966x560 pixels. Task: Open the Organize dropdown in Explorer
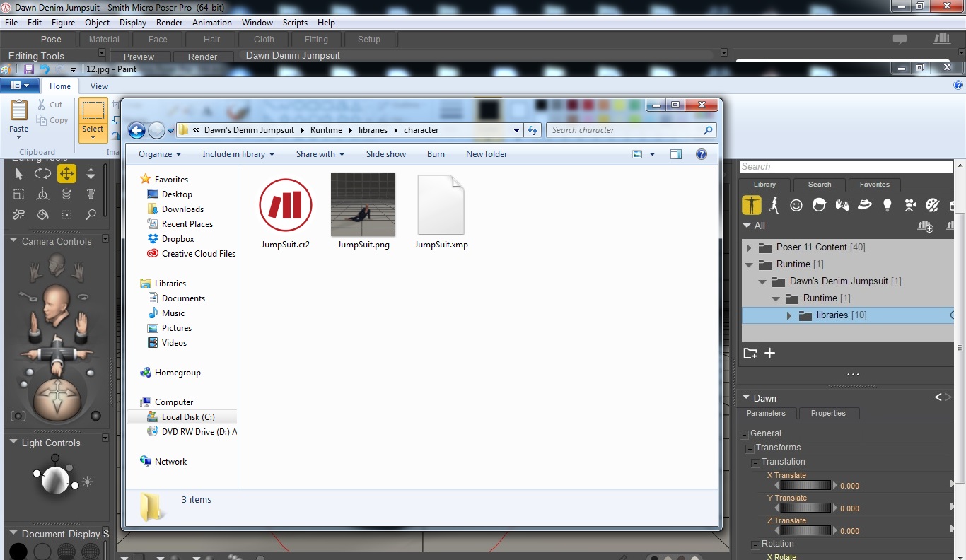click(x=160, y=154)
